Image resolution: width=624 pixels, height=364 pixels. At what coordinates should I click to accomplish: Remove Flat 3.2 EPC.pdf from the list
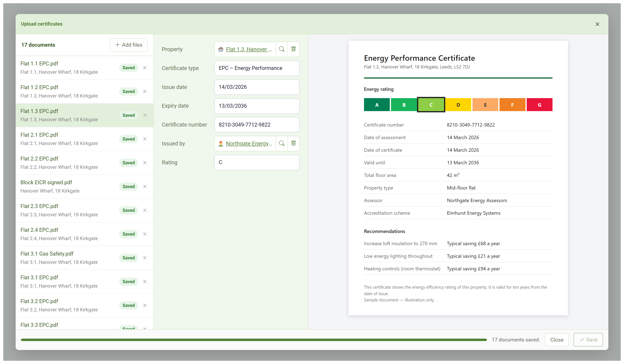tap(145, 305)
